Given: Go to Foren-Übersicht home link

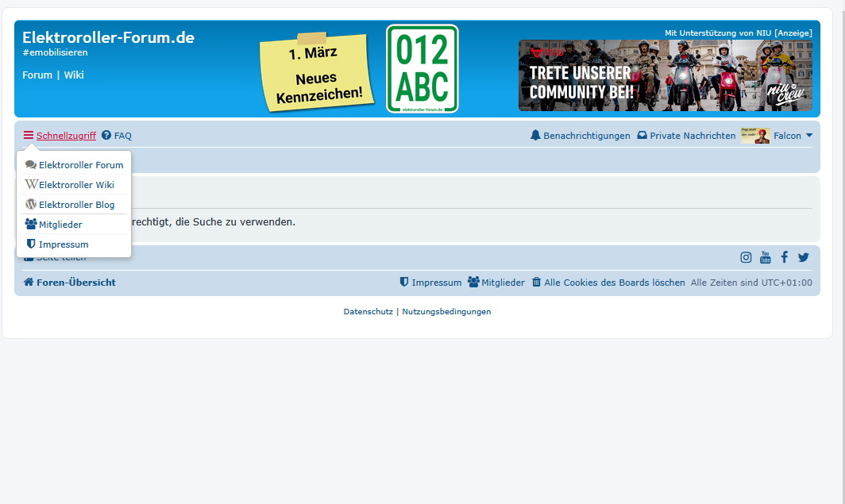Looking at the screenshot, I should (x=75, y=283).
